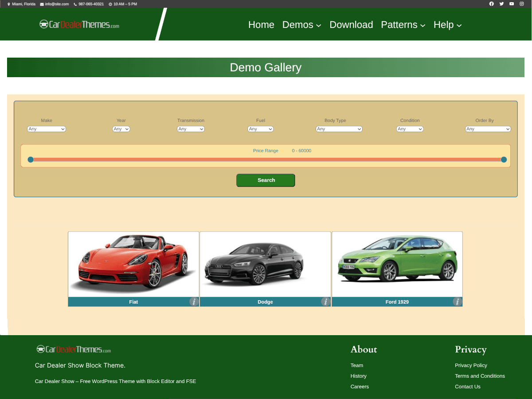Image resolution: width=532 pixels, height=399 pixels.
Task: Expand the Demos menu
Action: tap(301, 25)
